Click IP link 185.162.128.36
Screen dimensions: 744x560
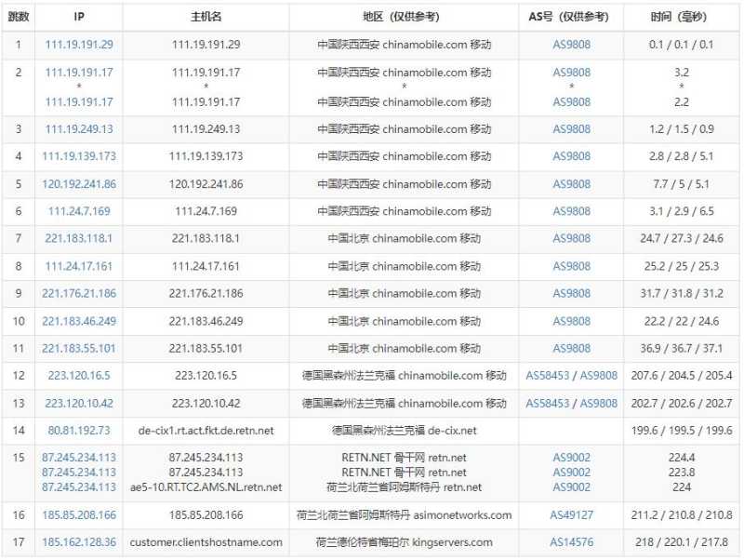pos(79,542)
